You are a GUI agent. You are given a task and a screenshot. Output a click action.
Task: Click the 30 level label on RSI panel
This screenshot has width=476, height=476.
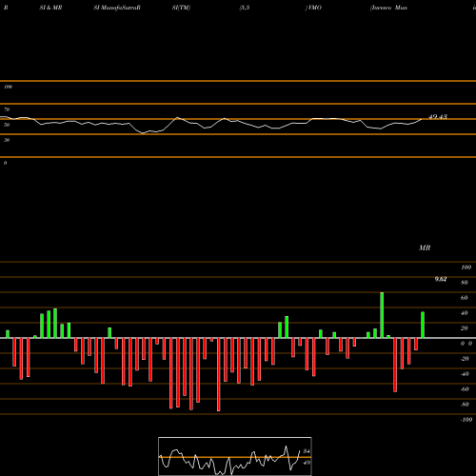pos(7,140)
